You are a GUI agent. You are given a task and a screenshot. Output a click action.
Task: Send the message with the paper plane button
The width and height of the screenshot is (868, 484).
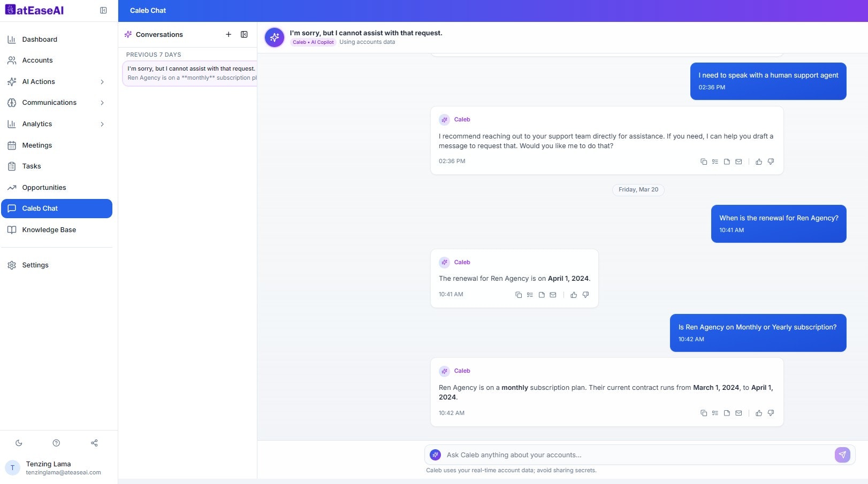click(x=842, y=455)
